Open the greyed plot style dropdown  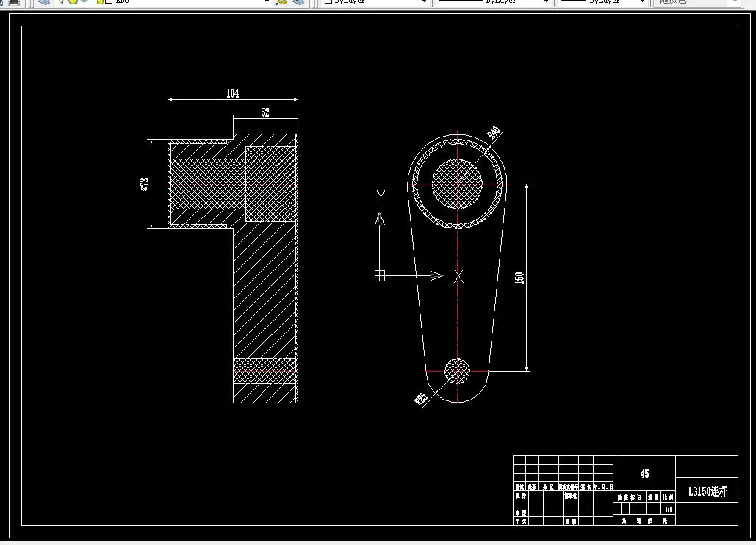click(696, 2)
